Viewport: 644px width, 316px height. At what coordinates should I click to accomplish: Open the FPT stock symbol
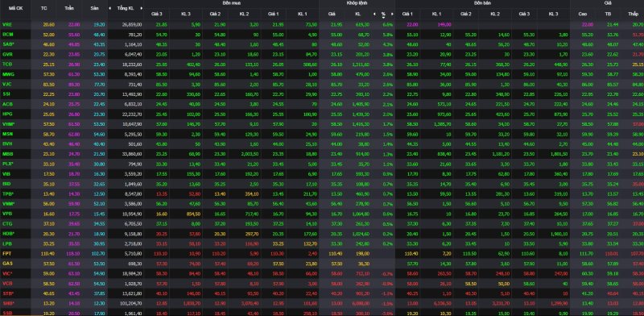(6, 252)
